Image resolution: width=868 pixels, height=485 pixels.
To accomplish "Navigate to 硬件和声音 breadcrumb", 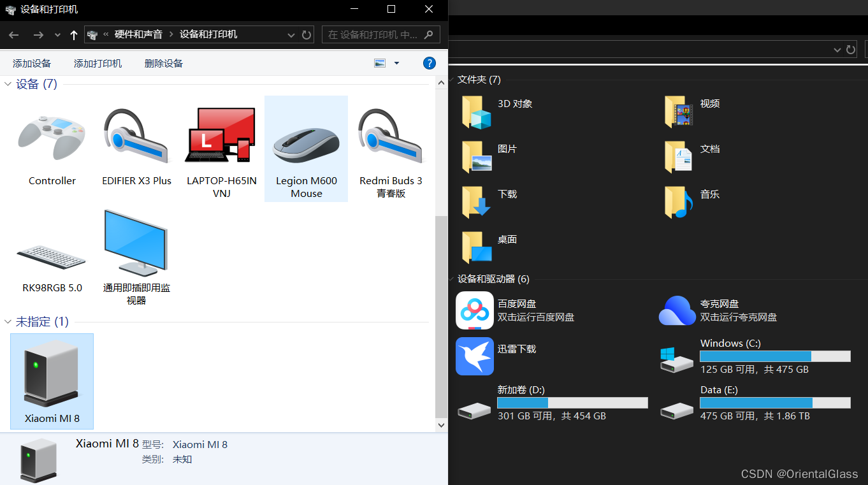I will coord(138,34).
